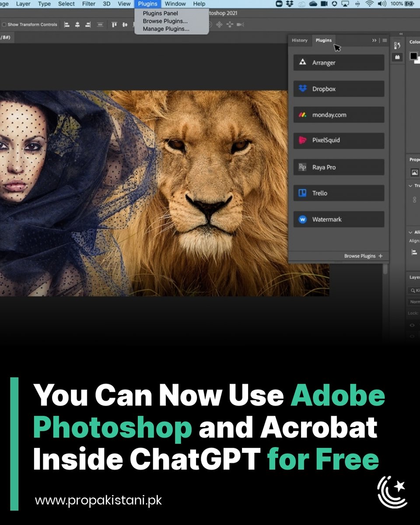Image resolution: width=420 pixels, height=525 pixels.
Task: Click Browse Plugins at panel bottom
Action: coord(360,256)
